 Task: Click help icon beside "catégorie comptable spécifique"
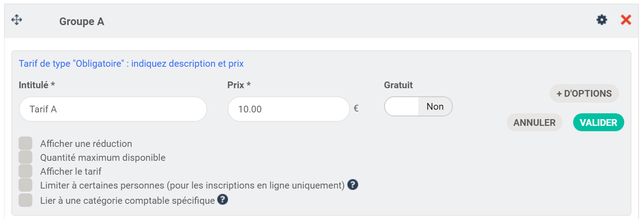coord(223,200)
